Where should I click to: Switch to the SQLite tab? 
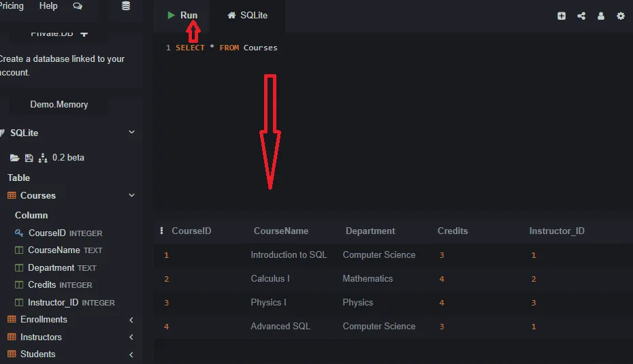tap(248, 16)
